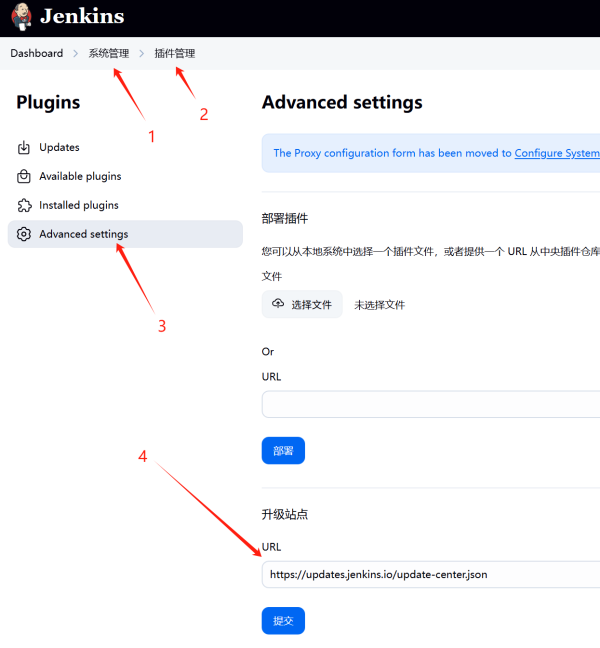Focus the update site URL field
This screenshot has height=648, width=600.
pos(431,574)
